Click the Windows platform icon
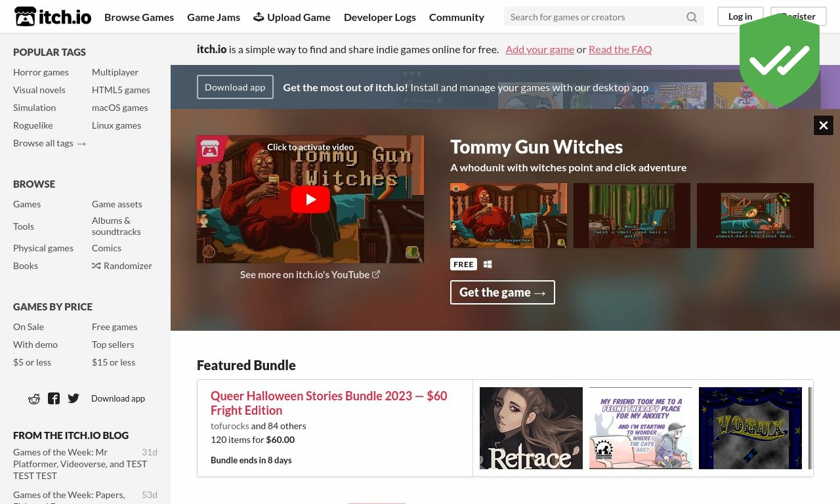This screenshot has height=504, width=840. point(488,264)
